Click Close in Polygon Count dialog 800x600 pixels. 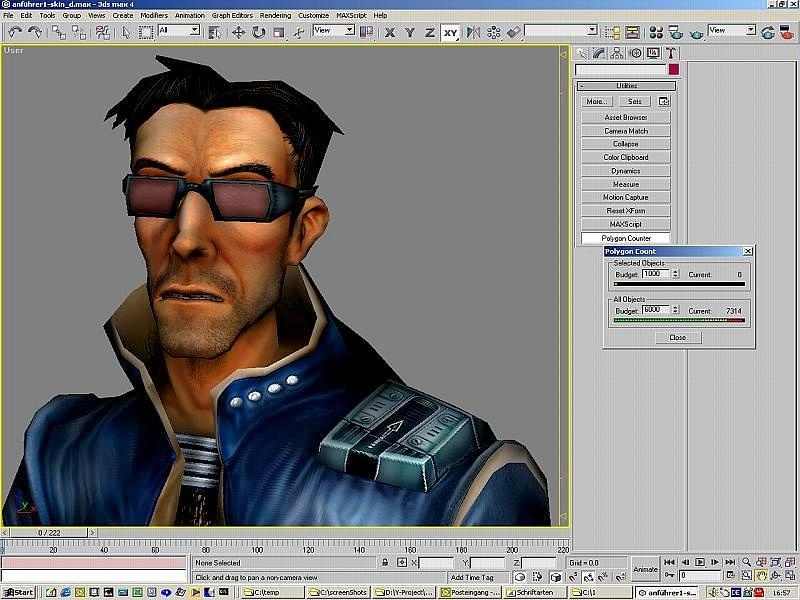(x=678, y=337)
